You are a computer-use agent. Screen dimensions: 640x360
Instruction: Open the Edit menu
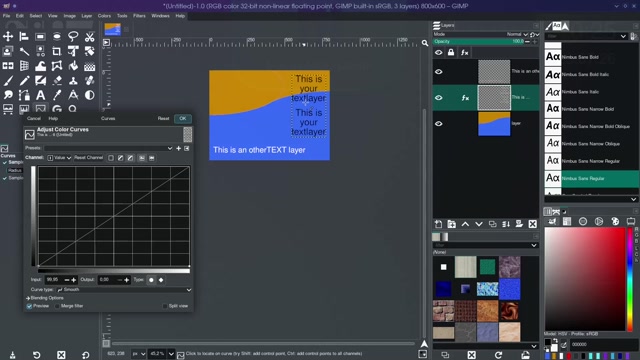(x=20, y=16)
